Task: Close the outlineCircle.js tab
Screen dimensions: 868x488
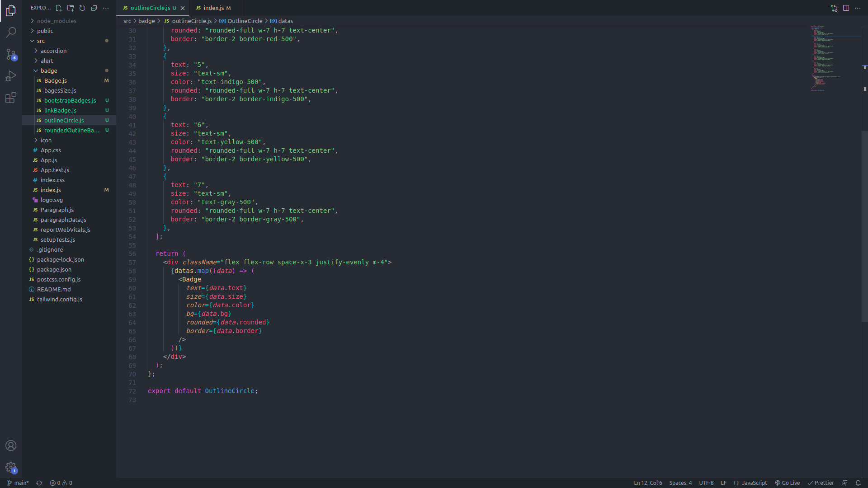Action: tap(183, 8)
